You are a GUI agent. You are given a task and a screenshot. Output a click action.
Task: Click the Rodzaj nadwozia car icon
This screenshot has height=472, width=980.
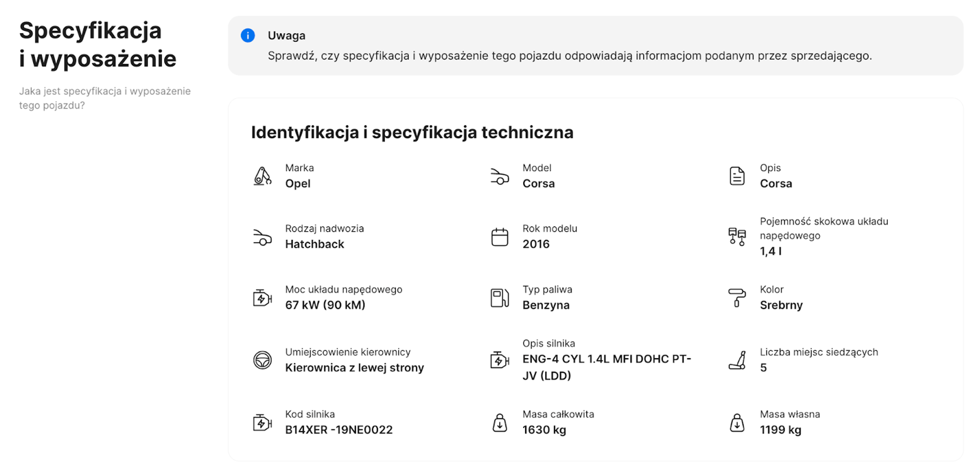[263, 237]
